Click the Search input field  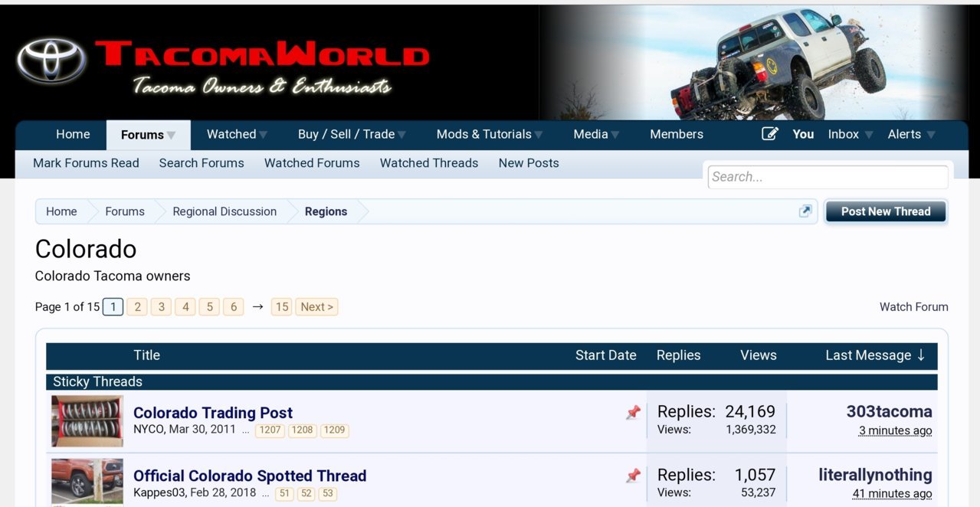[828, 177]
